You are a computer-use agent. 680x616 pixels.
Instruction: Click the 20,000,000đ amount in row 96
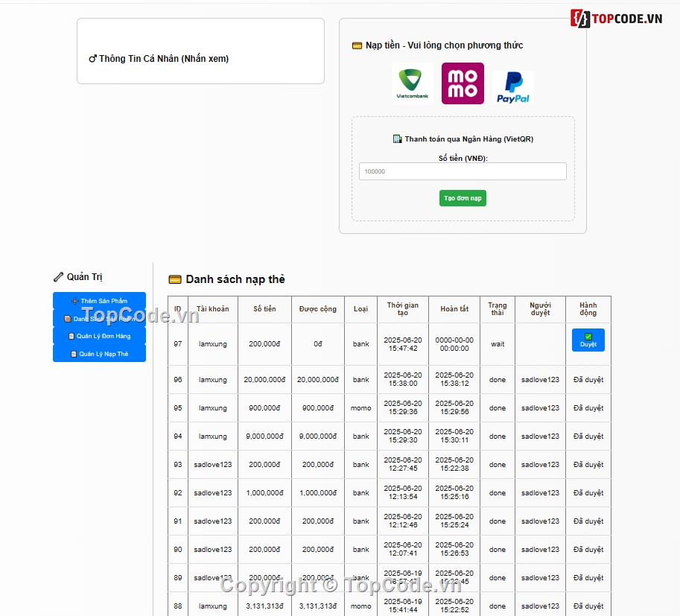click(x=264, y=380)
